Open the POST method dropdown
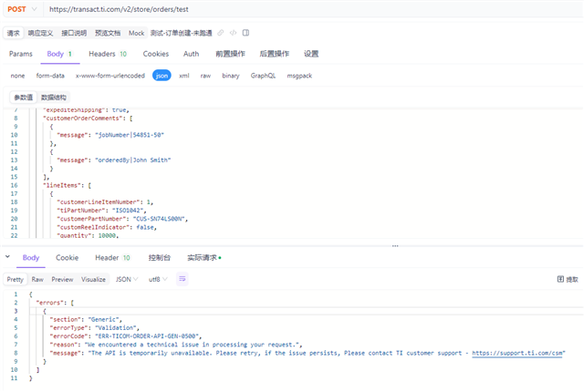The height and width of the screenshot is (392, 584). click(x=22, y=9)
